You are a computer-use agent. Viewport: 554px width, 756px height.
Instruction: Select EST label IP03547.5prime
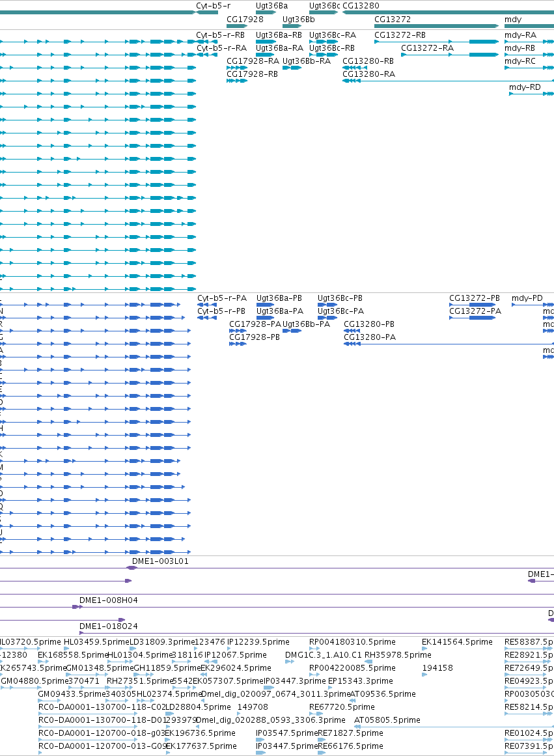(x=286, y=733)
